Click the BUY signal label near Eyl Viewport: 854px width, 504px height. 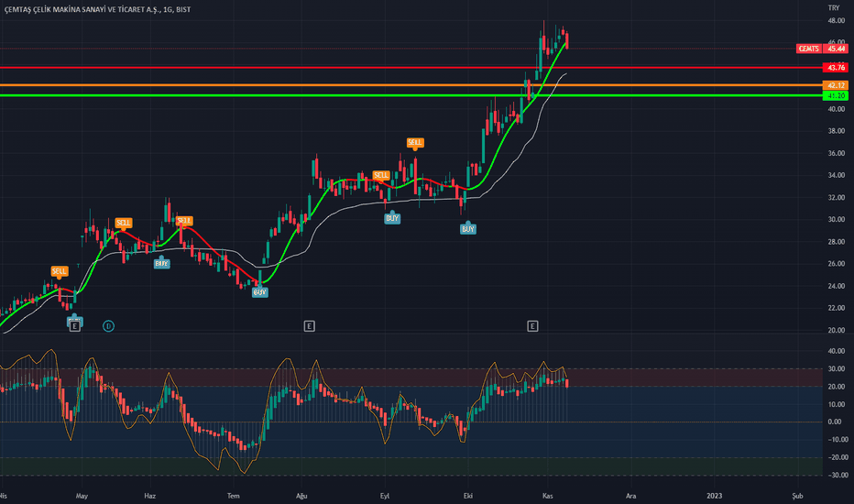pos(392,218)
